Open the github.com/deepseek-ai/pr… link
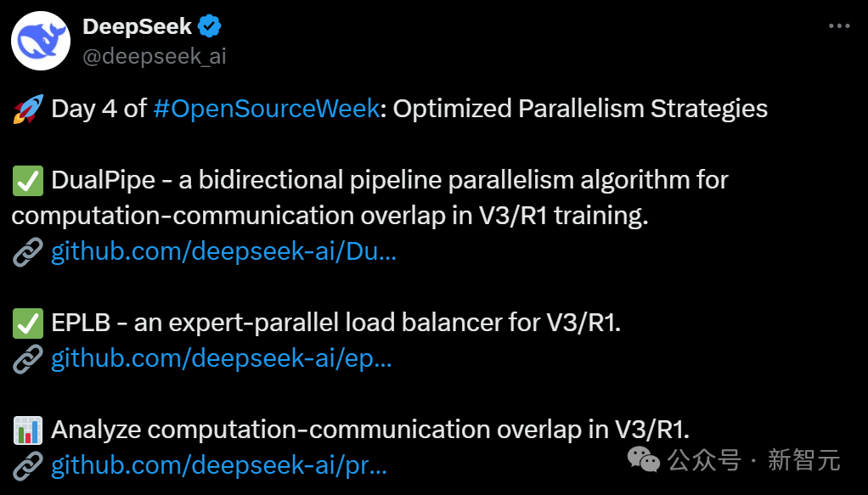 (x=219, y=465)
